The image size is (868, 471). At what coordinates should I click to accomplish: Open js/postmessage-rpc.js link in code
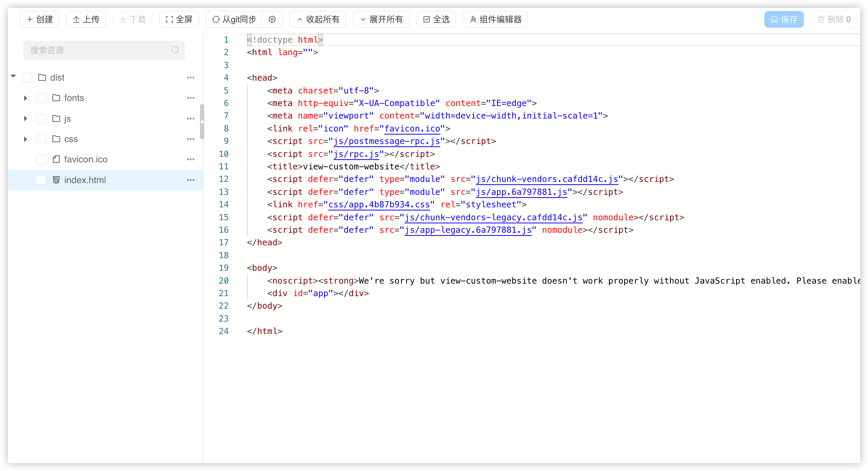coord(387,141)
